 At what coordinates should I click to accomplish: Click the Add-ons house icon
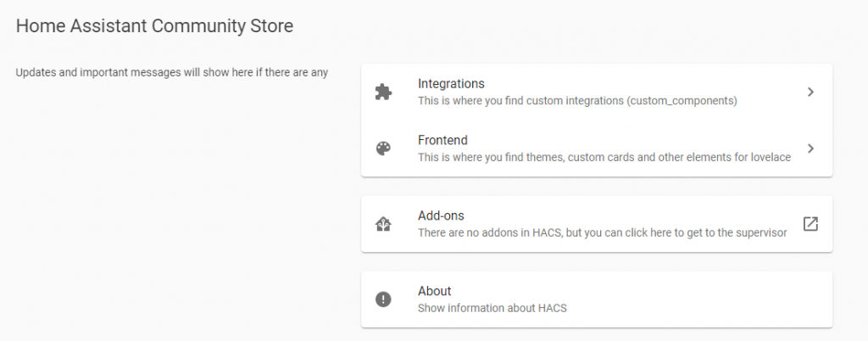(x=383, y=224)
